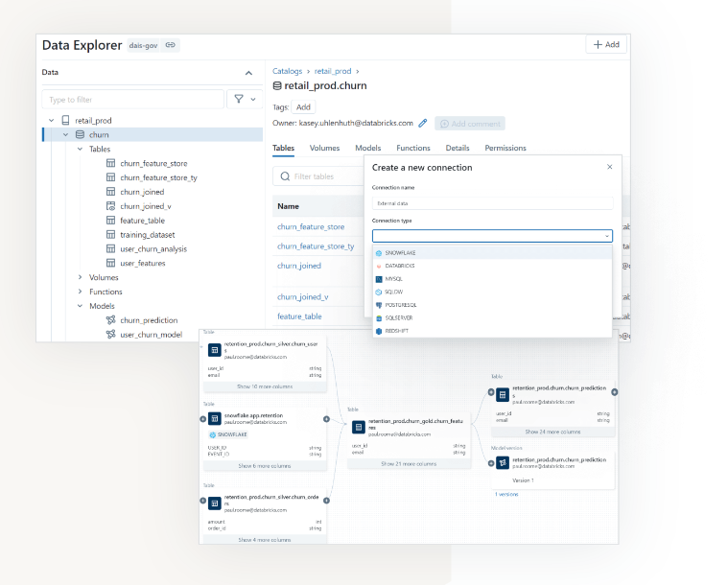Image resolution: width=728 pixels, height=585 pixels.
Task: Open the filter funnel options in Data panel
Action: tap(244, 99)
